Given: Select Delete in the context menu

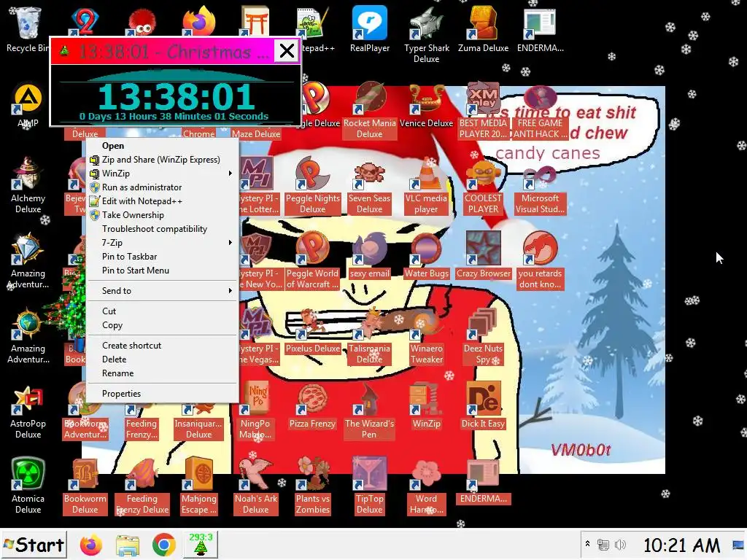Looking at the screenshot, I should (163, 359).
